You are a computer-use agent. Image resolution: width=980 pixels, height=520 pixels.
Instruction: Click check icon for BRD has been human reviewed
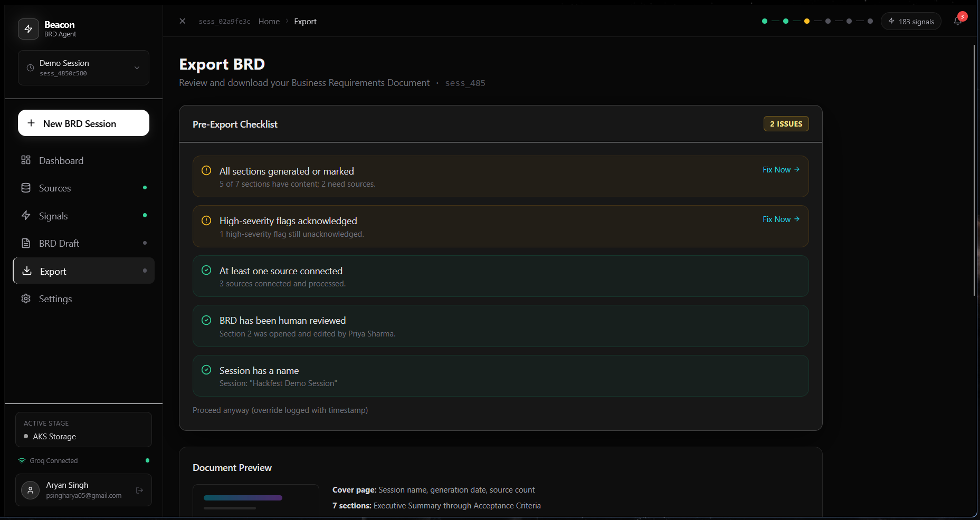[x=206, y=320]
